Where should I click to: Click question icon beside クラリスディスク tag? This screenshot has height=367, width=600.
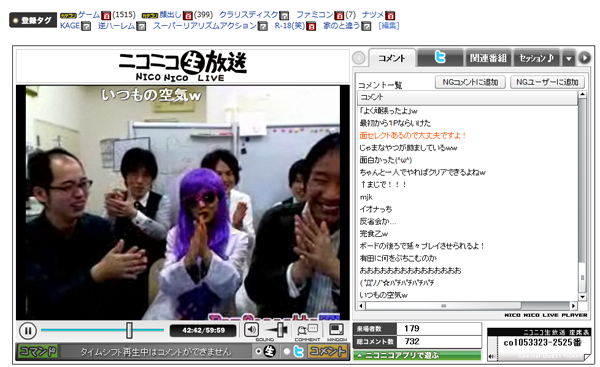(x=284, y=16)
